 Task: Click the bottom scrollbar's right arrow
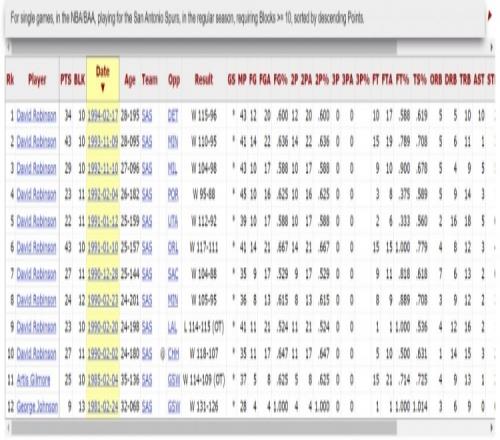pyautogui.click(x=492, y=428)
